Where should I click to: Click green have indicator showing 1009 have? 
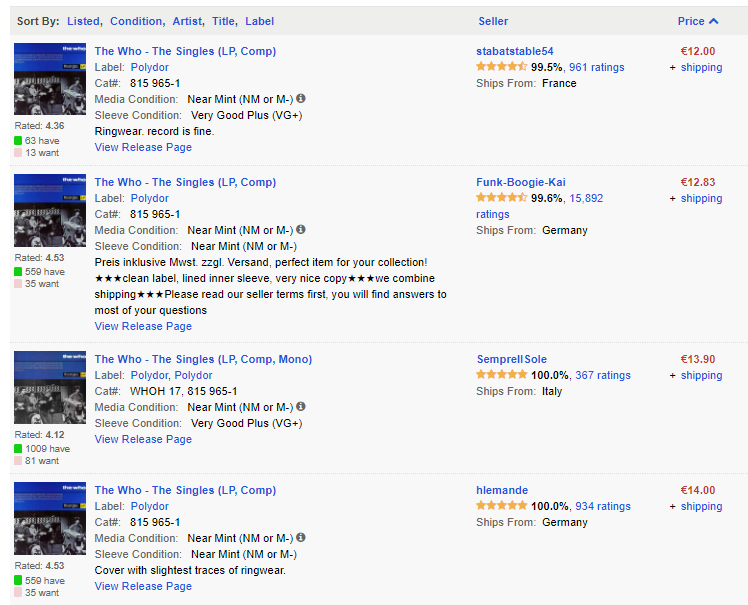[18, 449]
